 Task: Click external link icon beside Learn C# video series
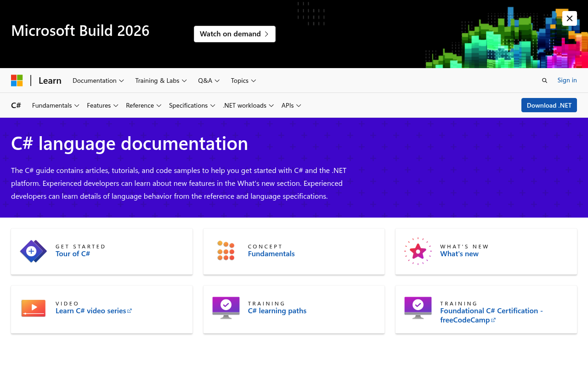[130, 311]
